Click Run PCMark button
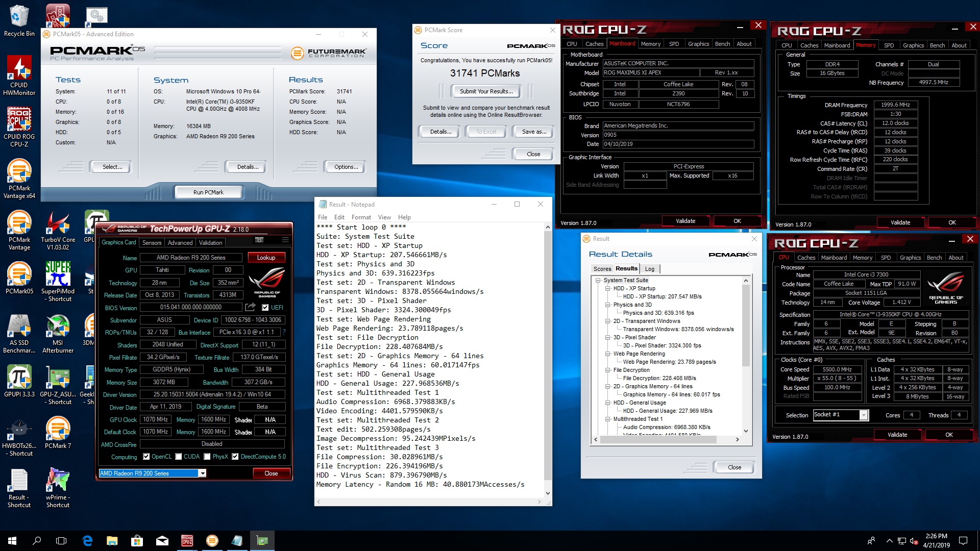Screen dimensions: 980x551 point(208,192)
